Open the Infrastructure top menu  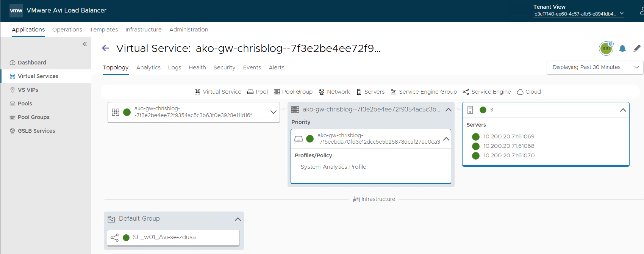143,30
